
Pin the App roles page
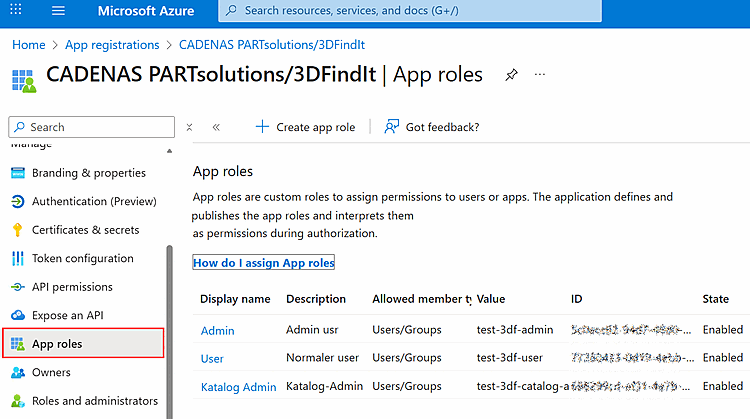coord(511,75)
